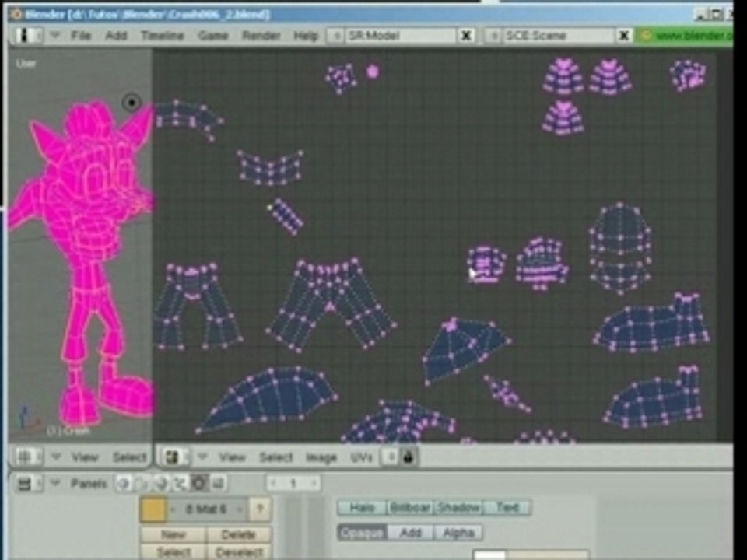This screenshot has width=747, height=560.
Task: Click the SR:Model screen name field
Action: tap(401, 36)
